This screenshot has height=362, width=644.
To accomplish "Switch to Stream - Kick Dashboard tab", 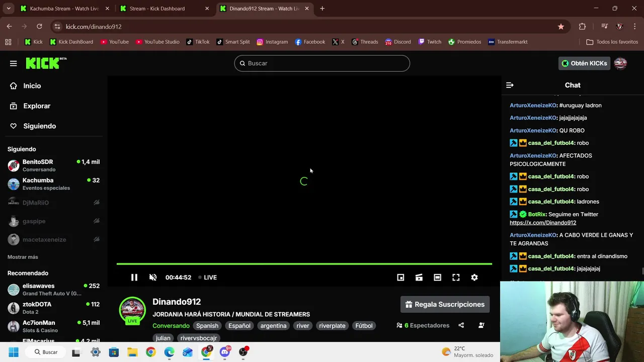I will click(163, 9).
